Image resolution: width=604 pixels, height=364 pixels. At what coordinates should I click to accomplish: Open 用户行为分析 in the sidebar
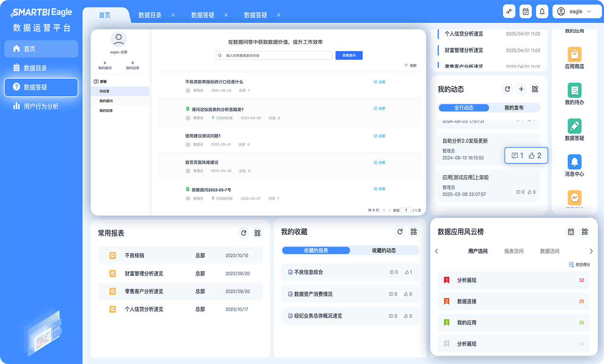(41, 106)
